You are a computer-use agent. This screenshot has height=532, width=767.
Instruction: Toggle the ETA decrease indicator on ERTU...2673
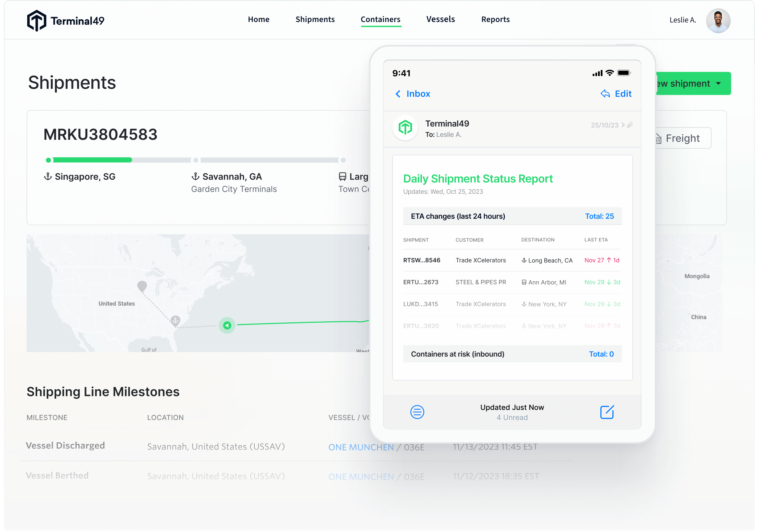[609, 282]
